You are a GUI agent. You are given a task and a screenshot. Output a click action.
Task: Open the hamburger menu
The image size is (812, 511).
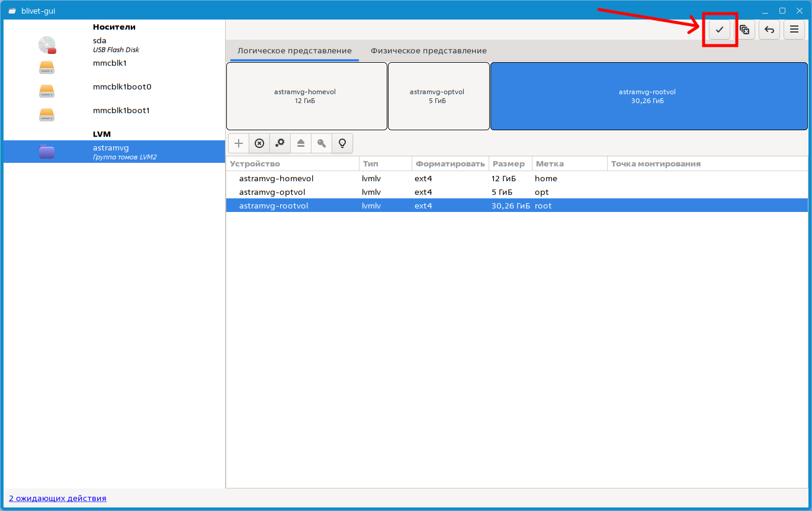[x=794, y=30]
